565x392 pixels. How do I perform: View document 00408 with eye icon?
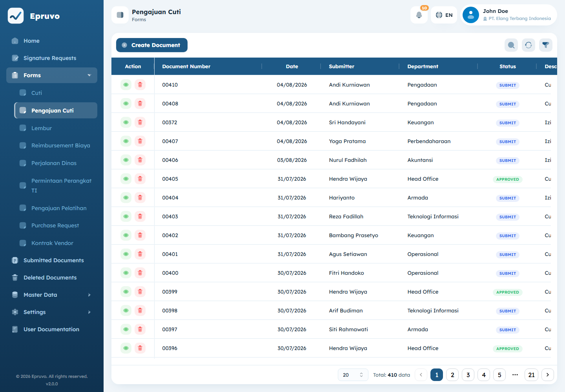click(126, 103)
